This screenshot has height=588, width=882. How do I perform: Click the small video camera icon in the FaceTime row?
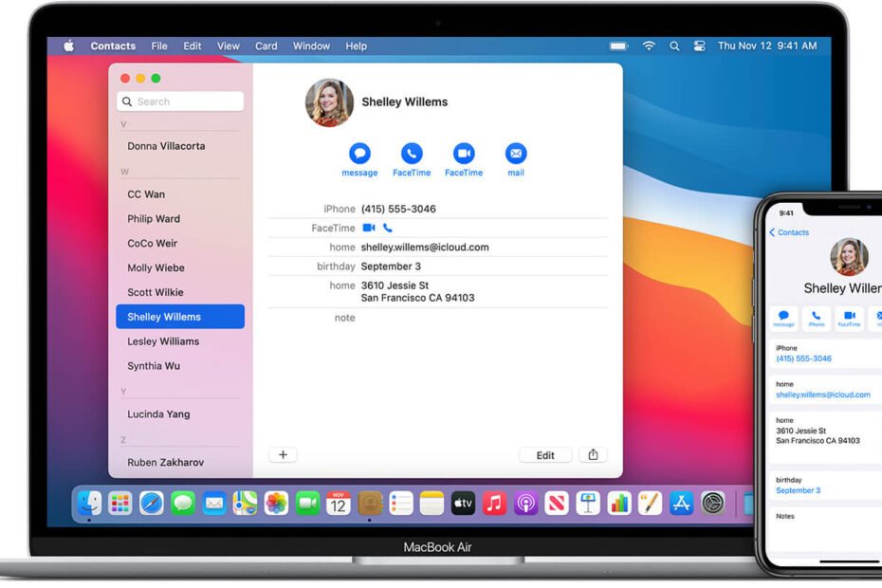click(369, 228)
